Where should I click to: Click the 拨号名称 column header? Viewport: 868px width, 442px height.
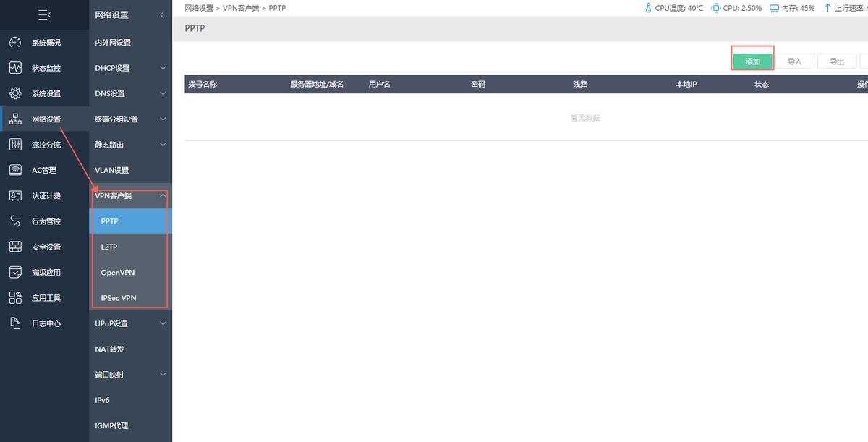pos(203,85)
